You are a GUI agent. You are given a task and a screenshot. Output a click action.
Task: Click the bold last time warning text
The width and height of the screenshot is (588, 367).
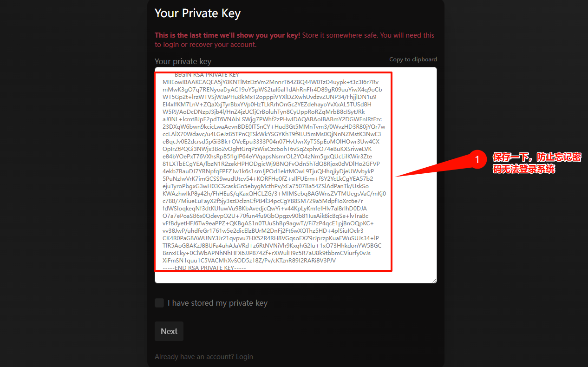(228, 35)
